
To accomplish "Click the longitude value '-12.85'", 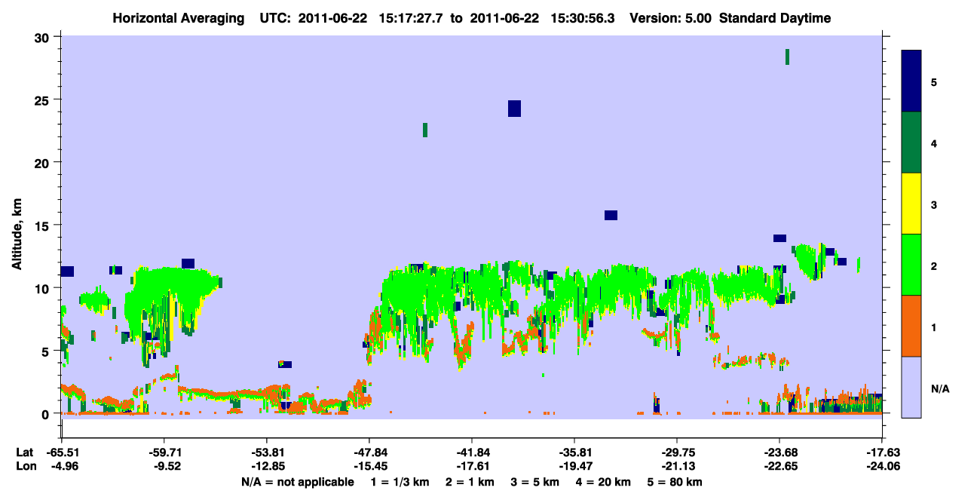I will (x=267, y=466).
